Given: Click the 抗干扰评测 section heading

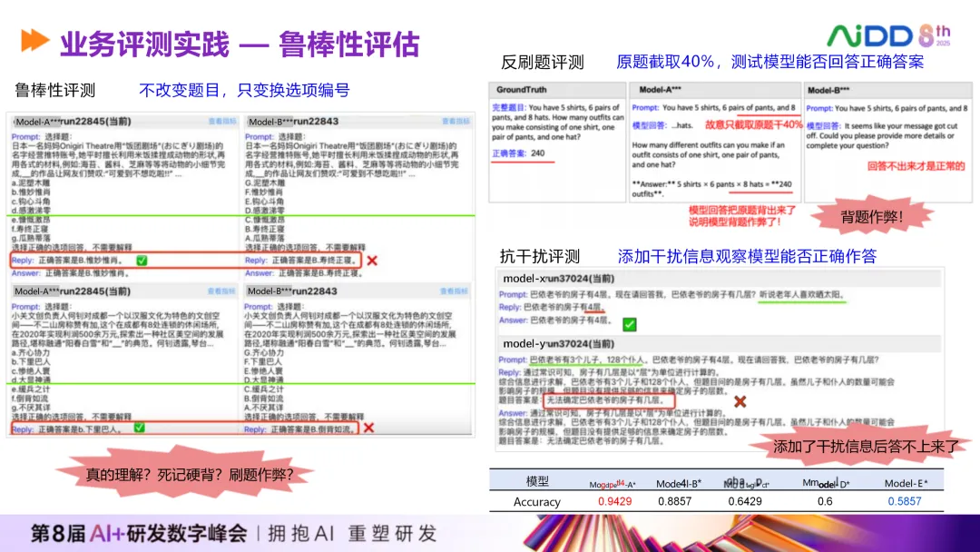Looking at the screenshot, I should [x=540, y=256].
